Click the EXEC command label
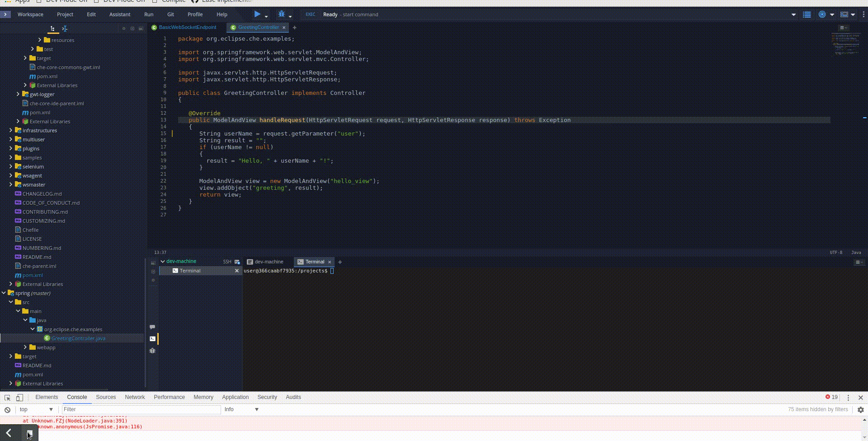The width and height of the screenshot is (868, 441). pyautogui.click(x=310, y=14)
